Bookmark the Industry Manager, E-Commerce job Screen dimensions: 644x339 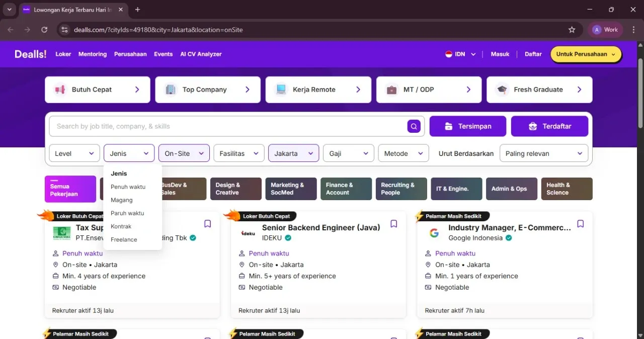(580, 224)
